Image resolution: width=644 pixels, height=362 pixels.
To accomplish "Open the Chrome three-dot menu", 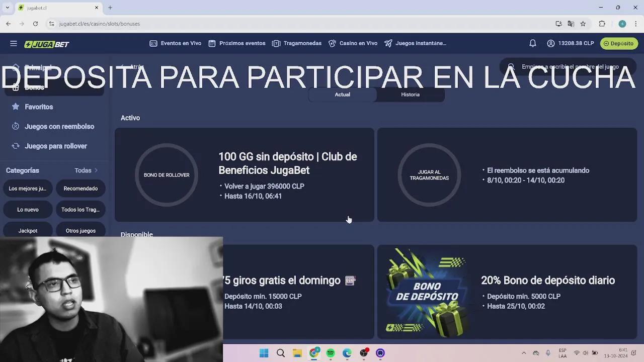I will pos(636,24).
